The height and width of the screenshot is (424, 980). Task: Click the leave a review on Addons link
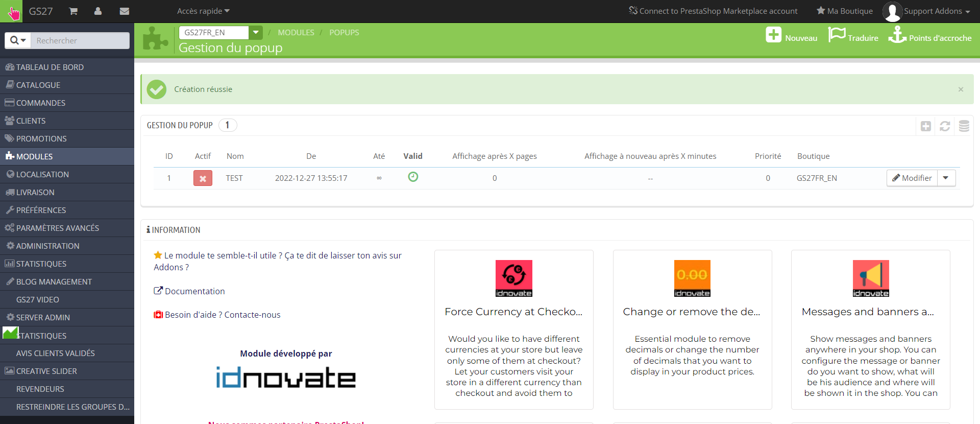(x=278, y=261)
